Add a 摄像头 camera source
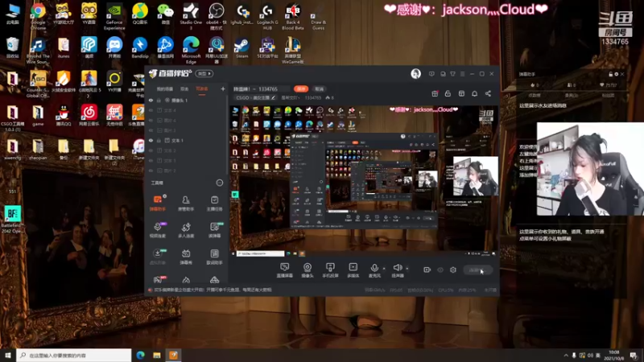The width and height of the screenshot is (644, 362). [308, 270]
